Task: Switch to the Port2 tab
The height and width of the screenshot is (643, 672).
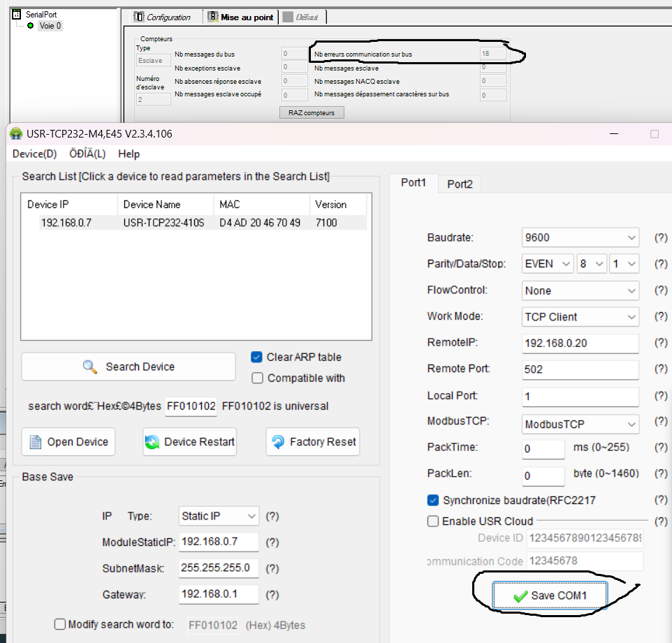Action: tap(460, 184)
